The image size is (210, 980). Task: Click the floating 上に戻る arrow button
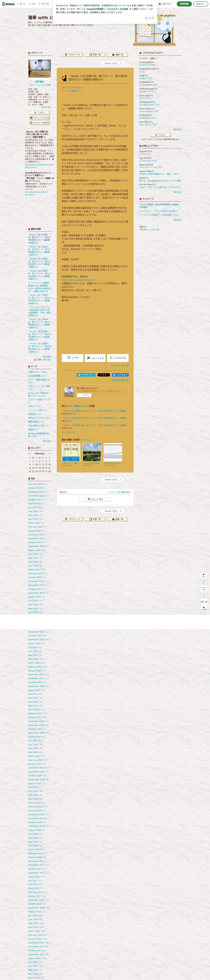coord(204,608)
